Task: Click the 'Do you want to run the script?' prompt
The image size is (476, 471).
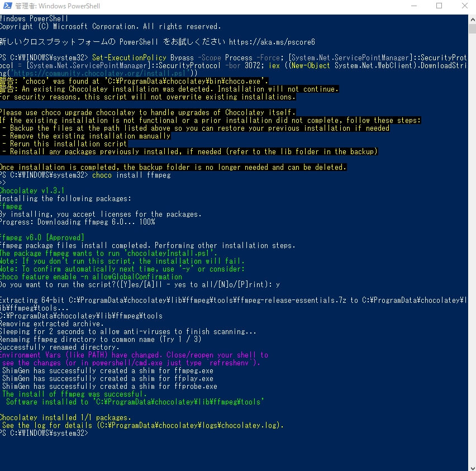Action: (x=140, y=284)
